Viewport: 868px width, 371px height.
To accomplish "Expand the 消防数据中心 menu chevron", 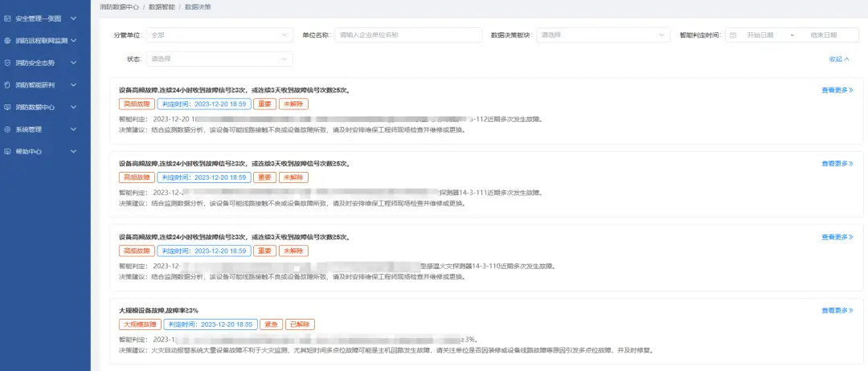I will coord(73,107).
